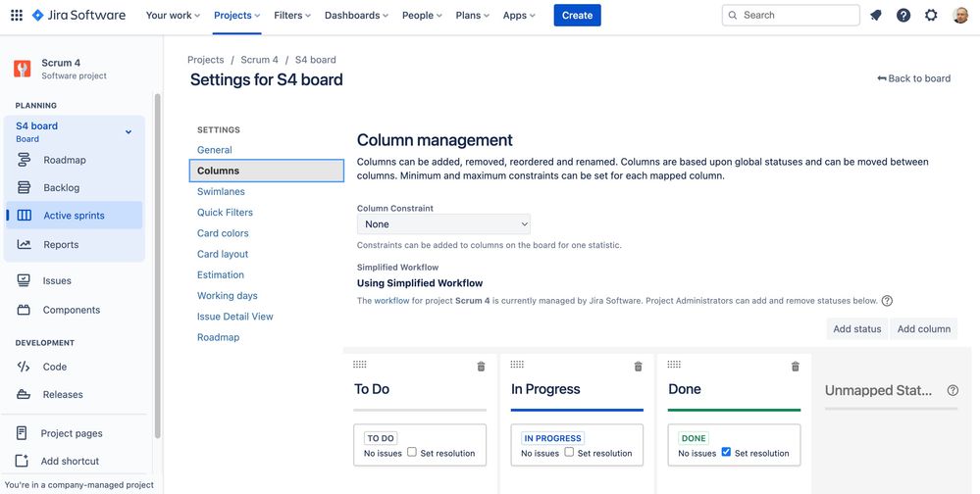
Task: Expand the Dashboards menu
Action: (356, 15)
